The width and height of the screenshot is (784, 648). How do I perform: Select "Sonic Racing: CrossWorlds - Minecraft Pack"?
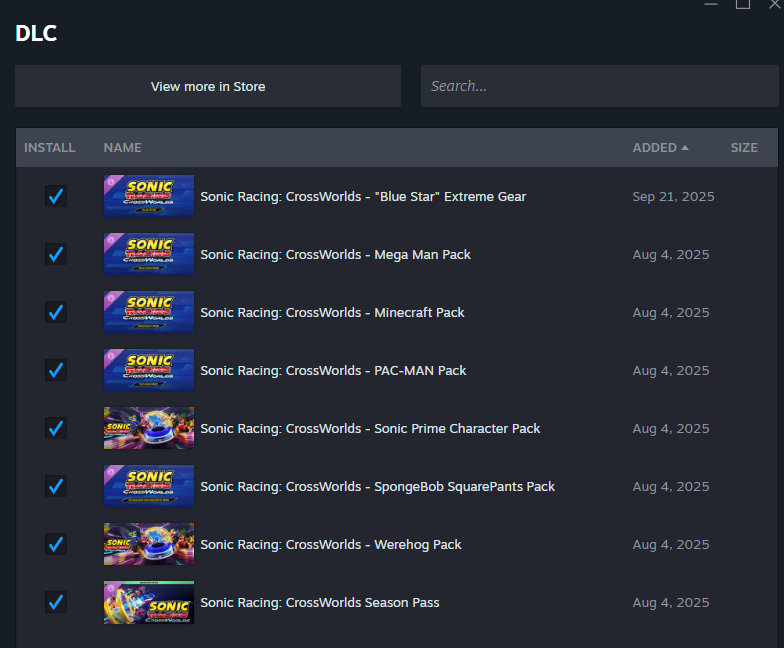click(332, 312)
